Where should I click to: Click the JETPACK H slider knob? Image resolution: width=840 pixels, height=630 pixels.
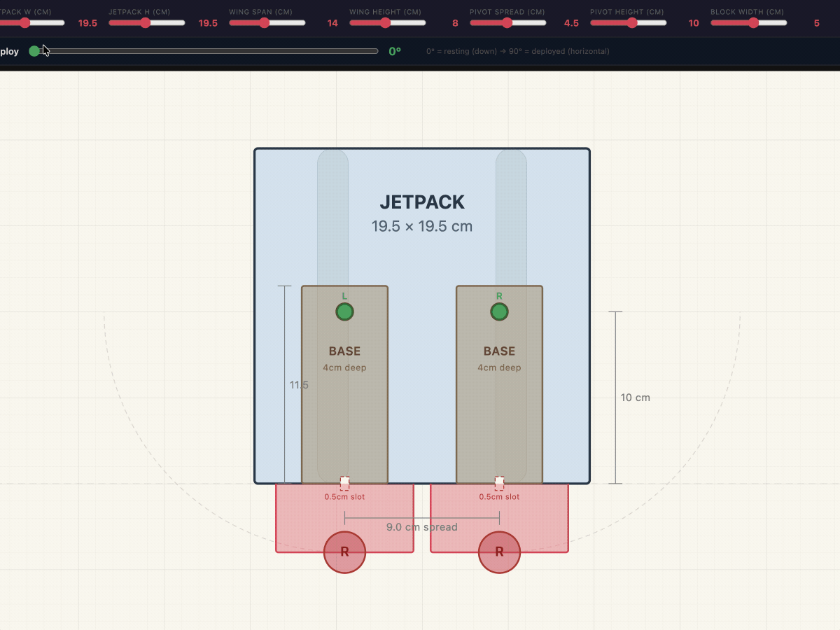146,22
